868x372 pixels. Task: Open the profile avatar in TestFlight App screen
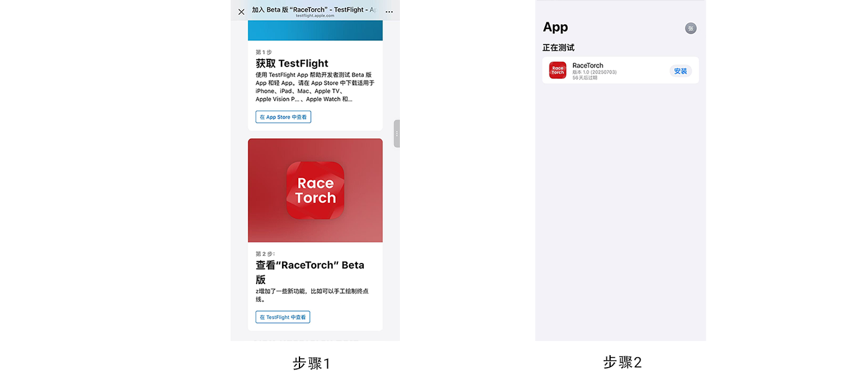pyautogui.click(x=691, y=28)
